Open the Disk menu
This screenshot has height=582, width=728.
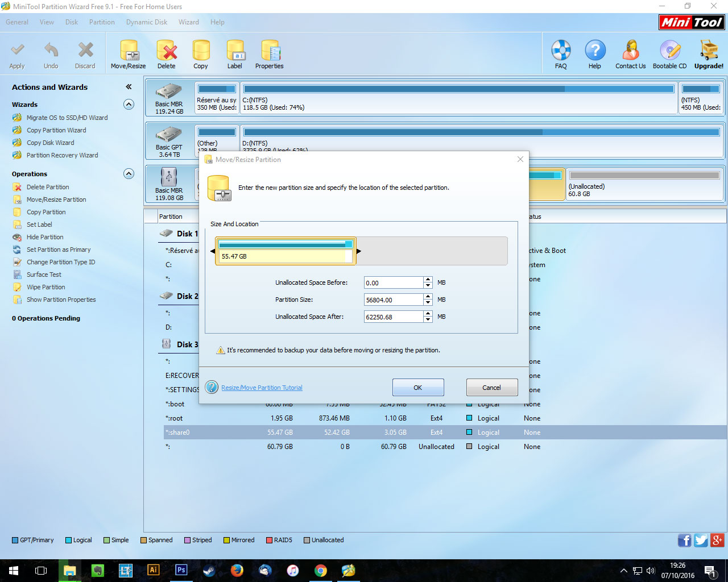click(72, 22)
